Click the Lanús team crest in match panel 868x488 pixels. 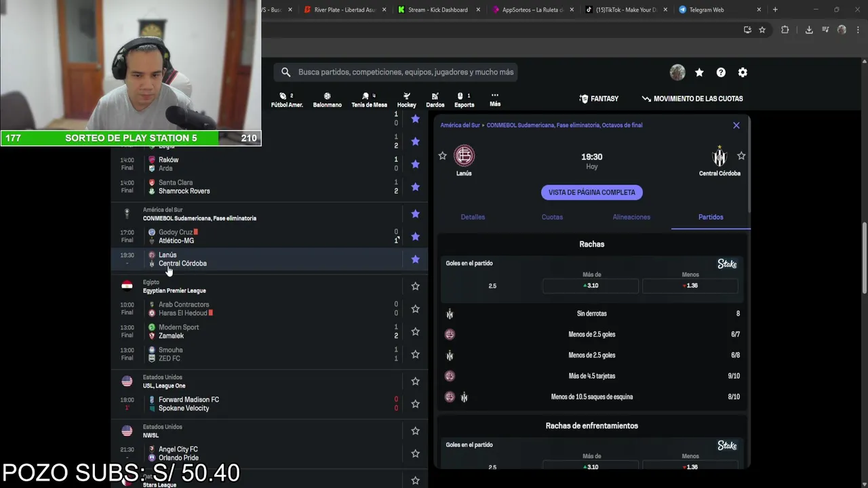tap(464, 156)
